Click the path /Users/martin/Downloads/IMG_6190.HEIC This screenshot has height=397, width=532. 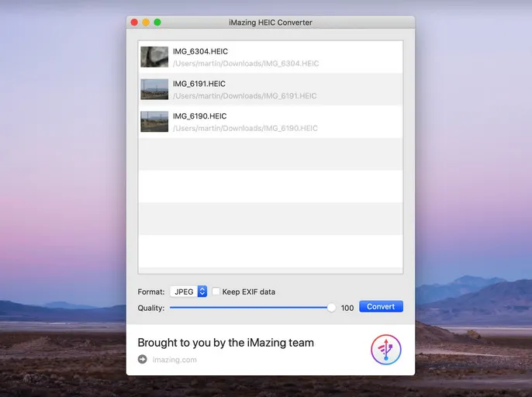[x=245, y=128]
